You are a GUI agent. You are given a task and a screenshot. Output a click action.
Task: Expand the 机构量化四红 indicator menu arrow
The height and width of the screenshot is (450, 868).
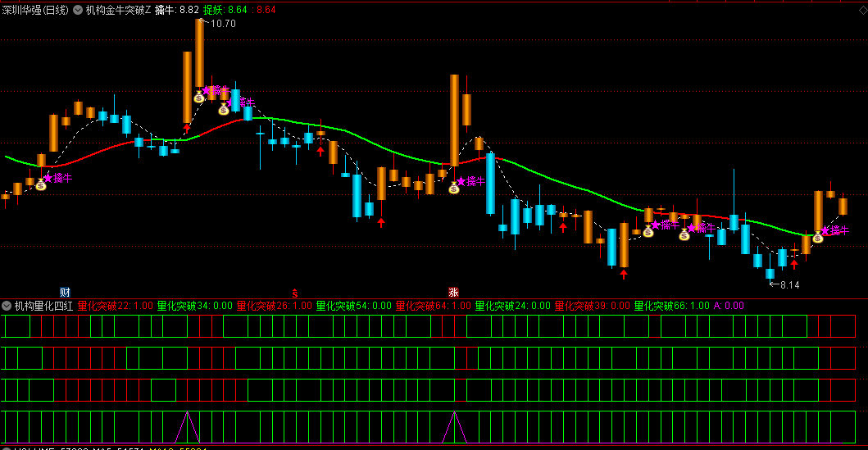click(x=7, y=306)
